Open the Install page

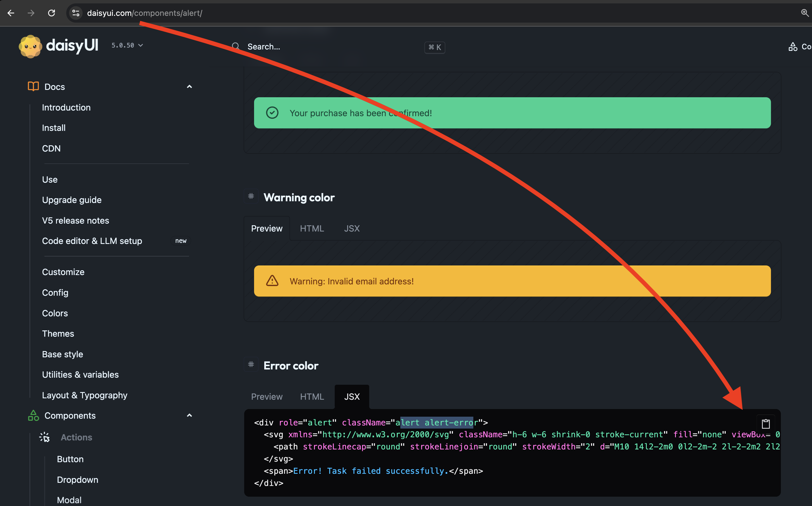click(53, 128)
